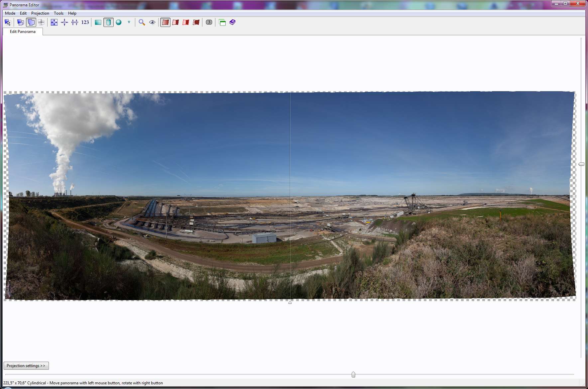Select the Edit Panorama tab
This screenshot has height=389, width=588.
pos(23,32)
